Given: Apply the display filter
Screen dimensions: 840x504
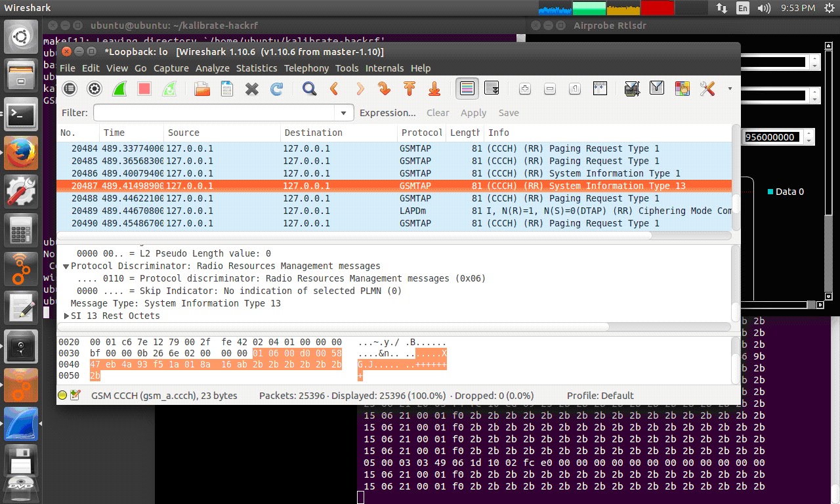Looking at the screenshot, I should (474, 113).
